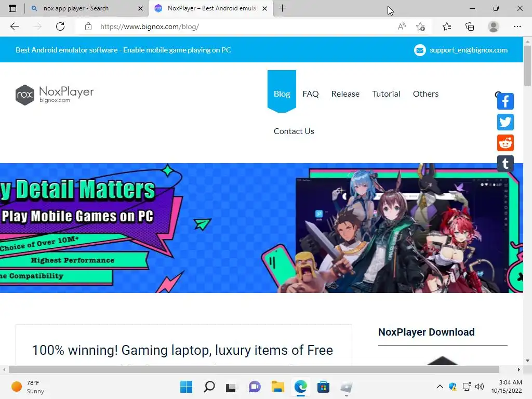Open the Tutorial menu item
The width and height of the screenshot is (532, 399).
(386, 94)
